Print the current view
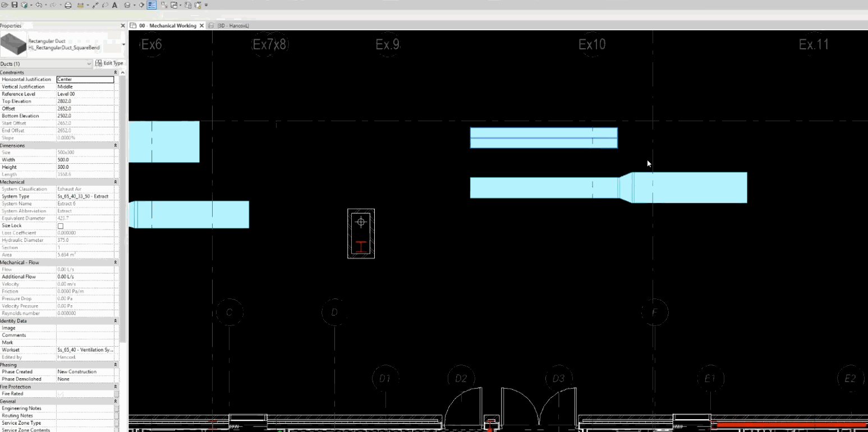Viewport: 868px width, 432px height. (68, 5)
